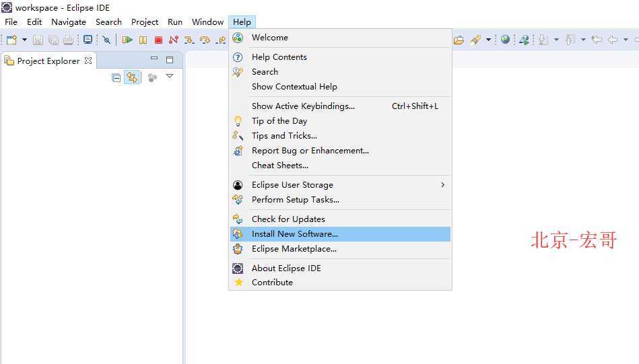Expand Eclipse User Storage submenu
Screen dimensions: 639x364
(340, 185)
